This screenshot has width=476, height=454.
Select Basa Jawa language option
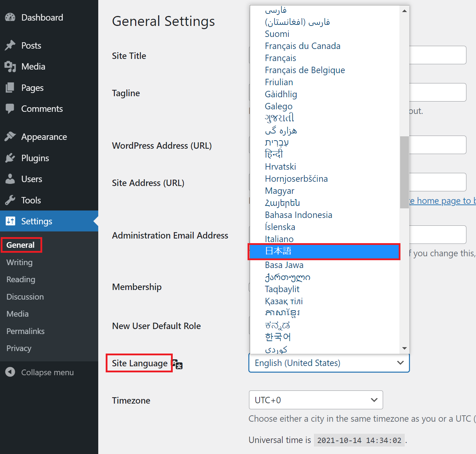pyautogui.click(x=325, y=265)
